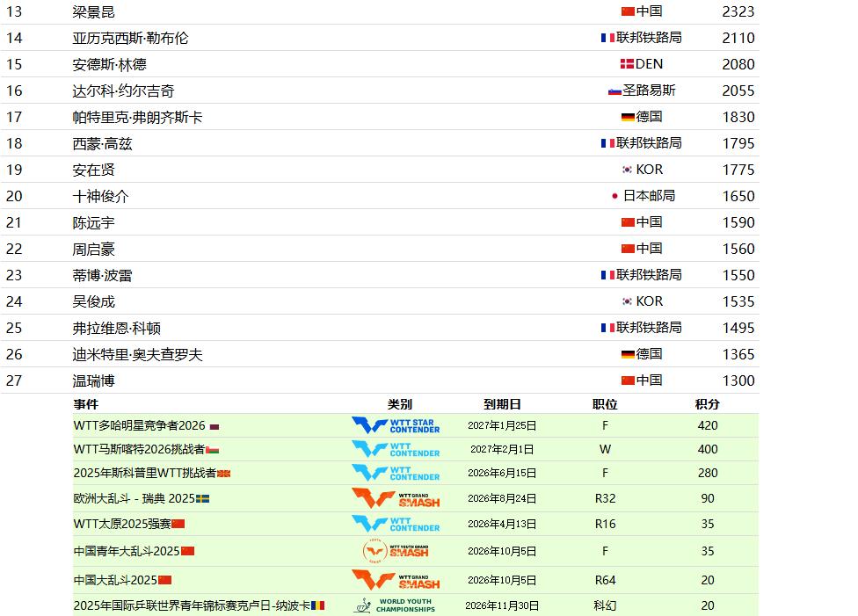Open player 周启豪

click(93, 249)
